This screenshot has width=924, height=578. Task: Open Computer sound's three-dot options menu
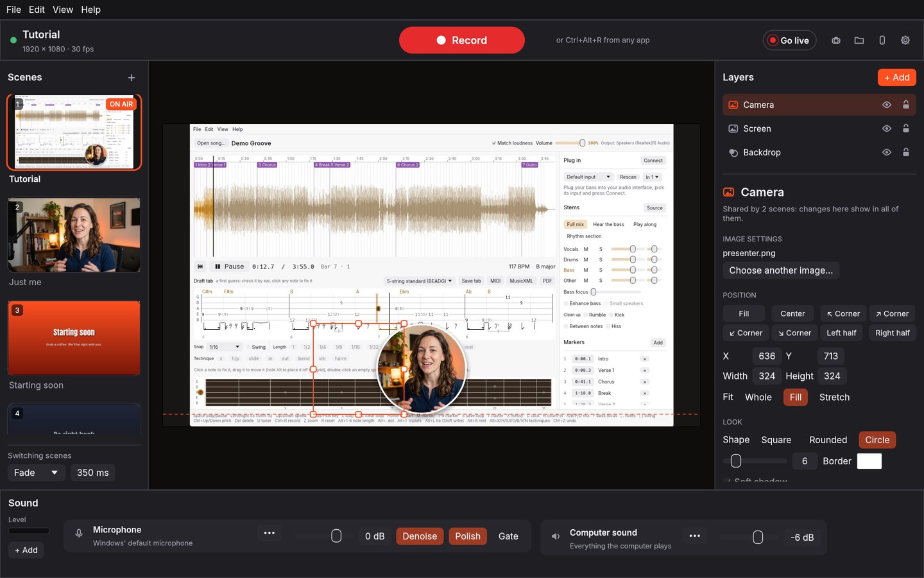pos(695,536)
